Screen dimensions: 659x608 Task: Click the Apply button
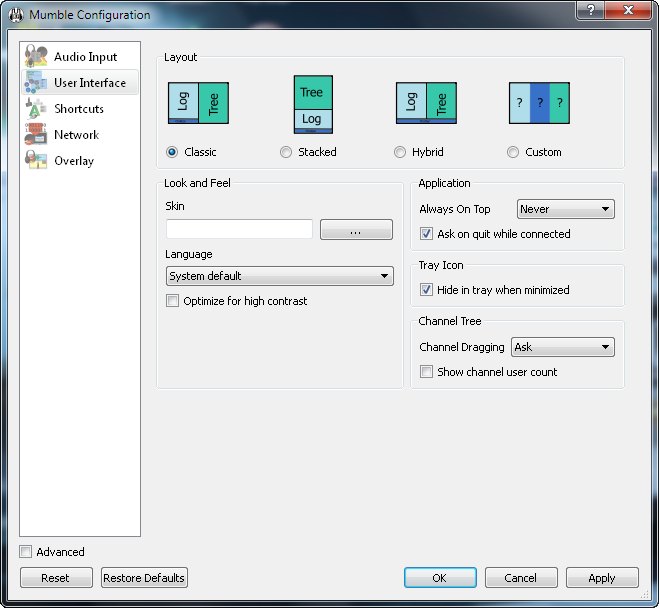click(602, 578)
